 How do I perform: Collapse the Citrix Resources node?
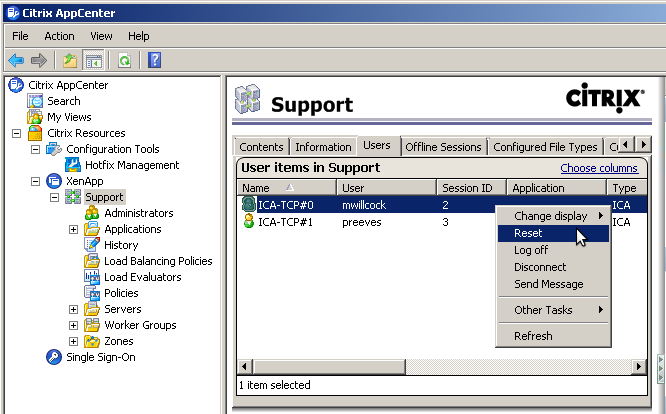(16, 133)
